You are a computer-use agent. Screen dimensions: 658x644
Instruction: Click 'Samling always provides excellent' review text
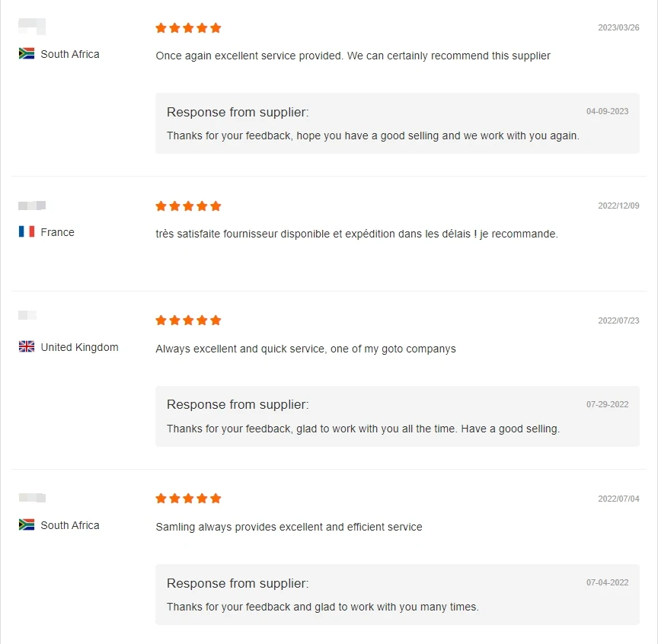click(x=289, y=527)
